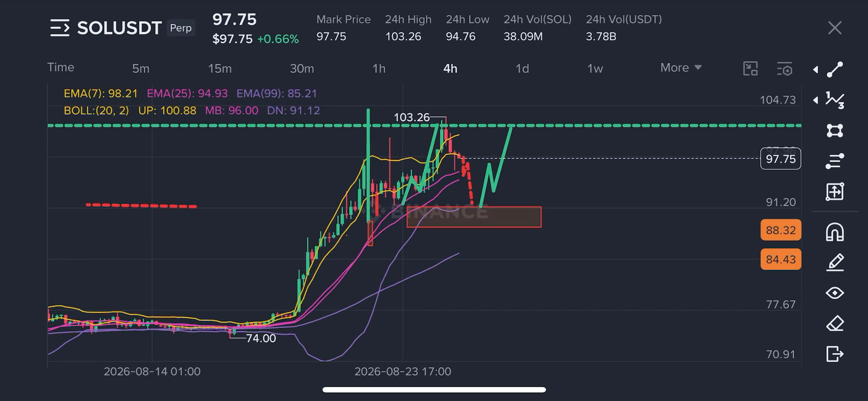
Task: Switch to the 5m timeframe
Action: [x=141, y=68]
